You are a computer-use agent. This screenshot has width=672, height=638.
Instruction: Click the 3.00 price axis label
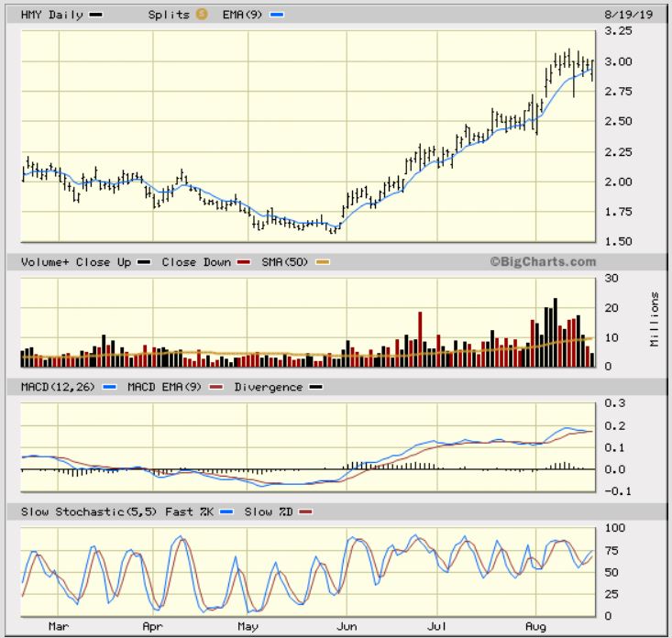[x=621, y=61]
